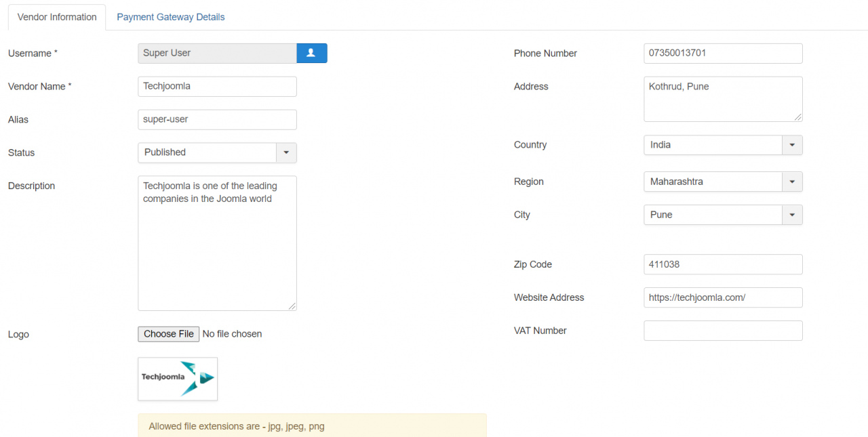Open the Country dropdown showing India
868x437 pixels.
pyautogui.click(x=722, y=145)
